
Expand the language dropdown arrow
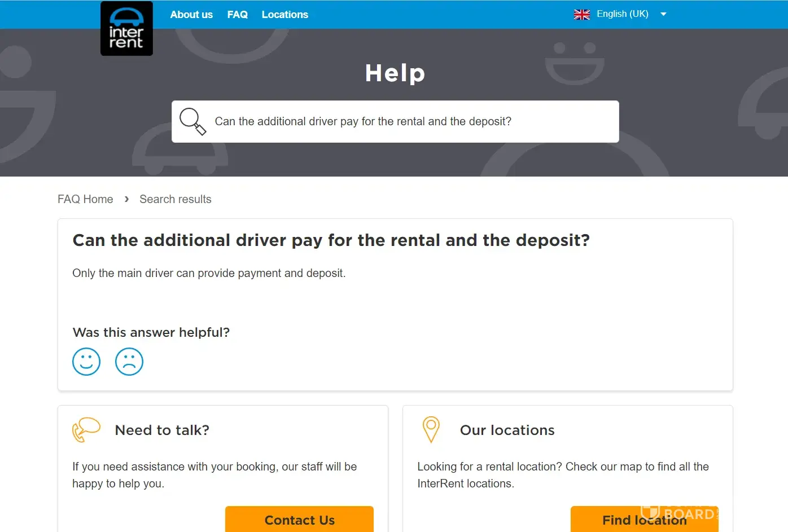[x=663, y=14]
